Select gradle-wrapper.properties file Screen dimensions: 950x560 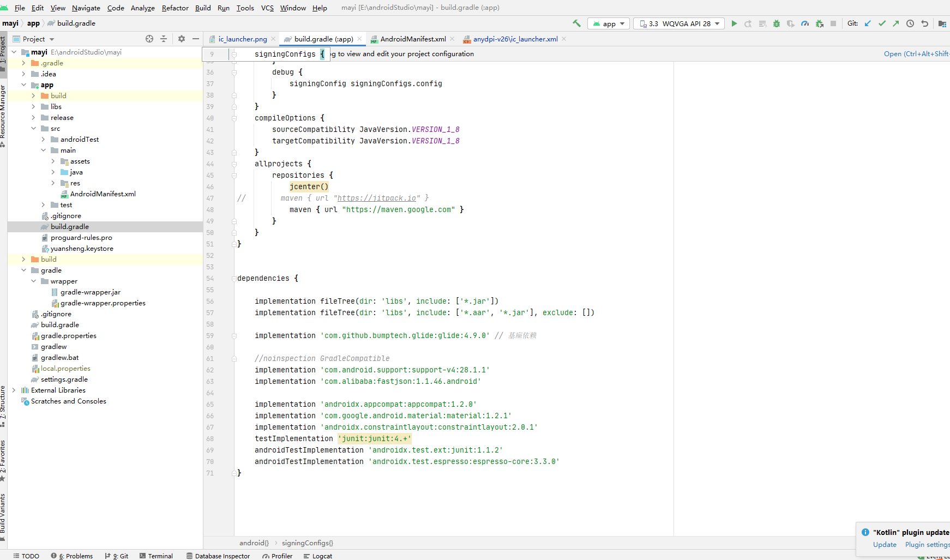103,303
